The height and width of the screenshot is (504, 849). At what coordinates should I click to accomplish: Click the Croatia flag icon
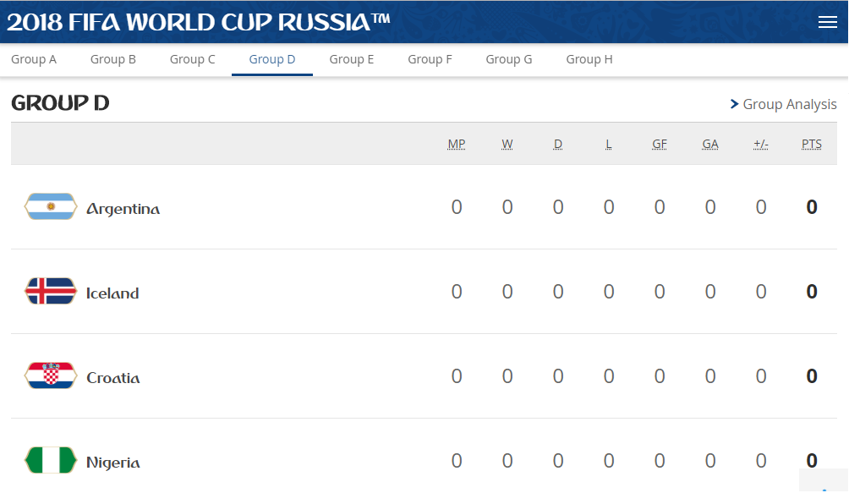pos(51,376)
